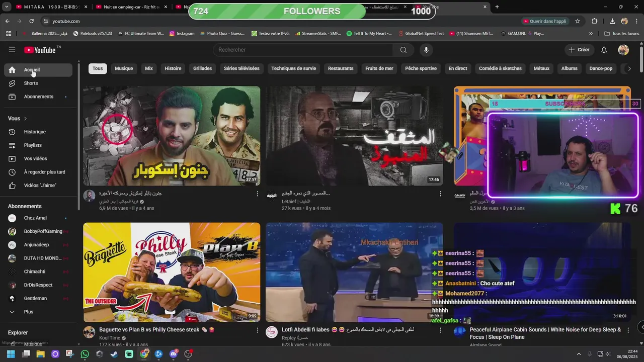Open WhatsApp from the taskbar
Viewport: 644px width, 362px height.
tap(85, 354)
